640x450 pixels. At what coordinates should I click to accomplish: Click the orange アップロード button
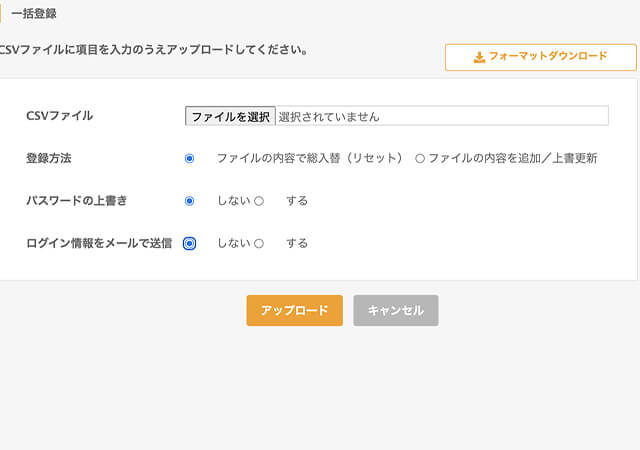(295, 310)
